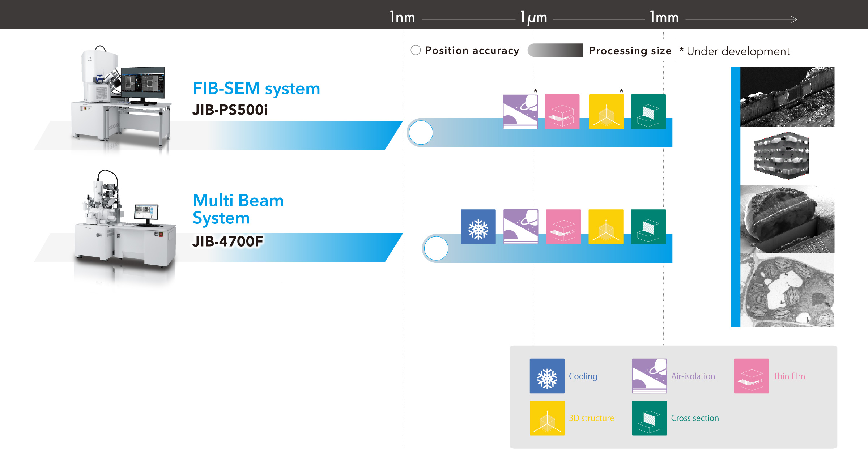Click the JIB-PS500i Air-isolation purple icon
The width and height of the screenshot is (868, 449).
point(520,112)
